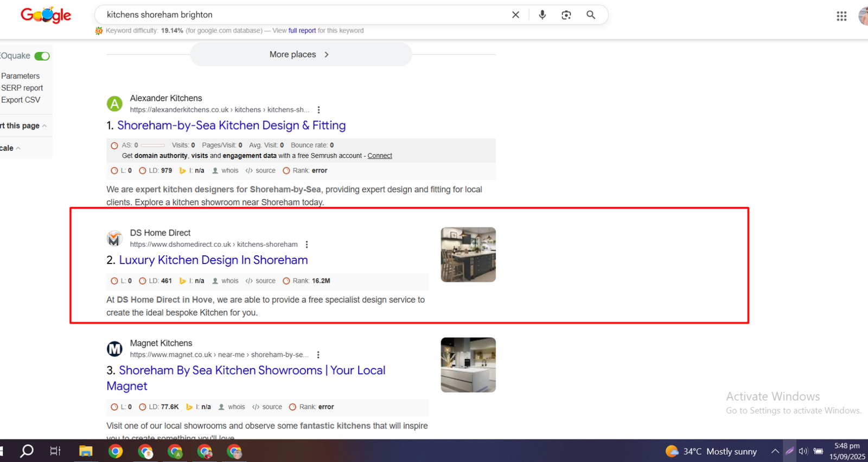
Task: Open the Parameters sidebar item
Action: tap(20, 76)
